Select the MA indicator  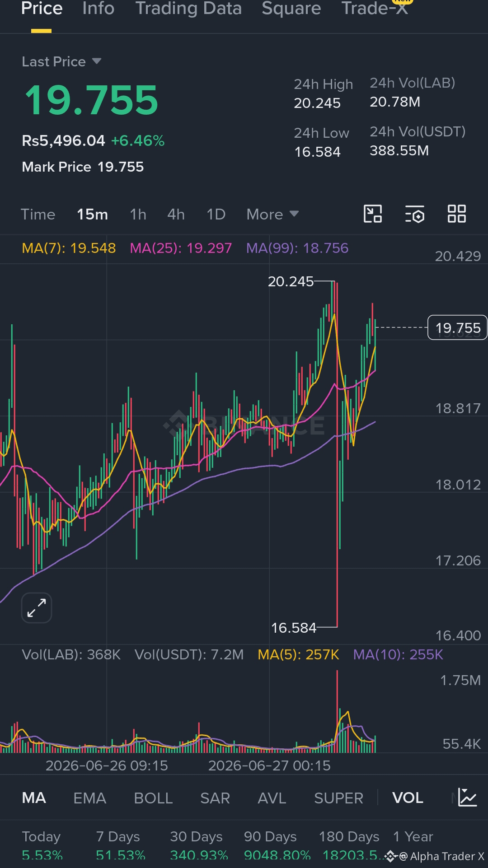(x=34, y=798)
